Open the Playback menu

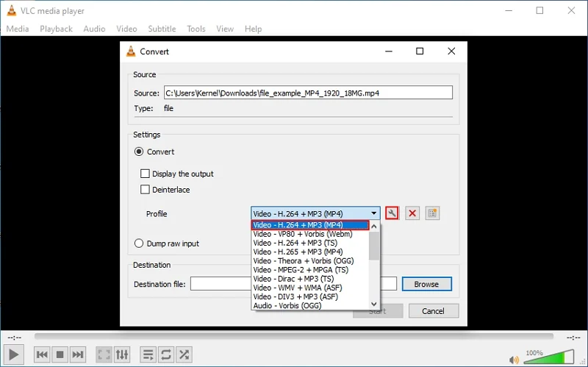[x=57, y=29]
